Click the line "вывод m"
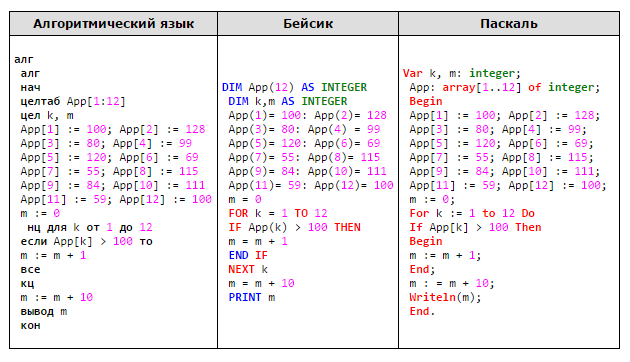 44,312
